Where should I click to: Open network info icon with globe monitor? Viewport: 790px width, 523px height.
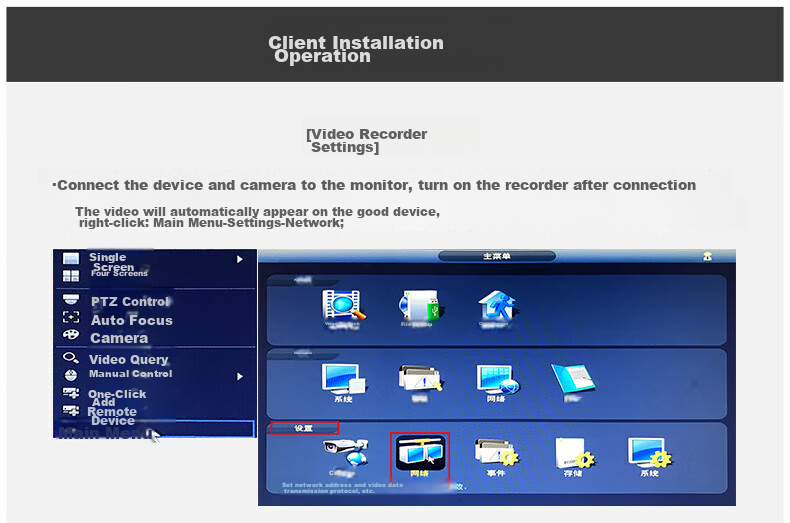(497, 379)
